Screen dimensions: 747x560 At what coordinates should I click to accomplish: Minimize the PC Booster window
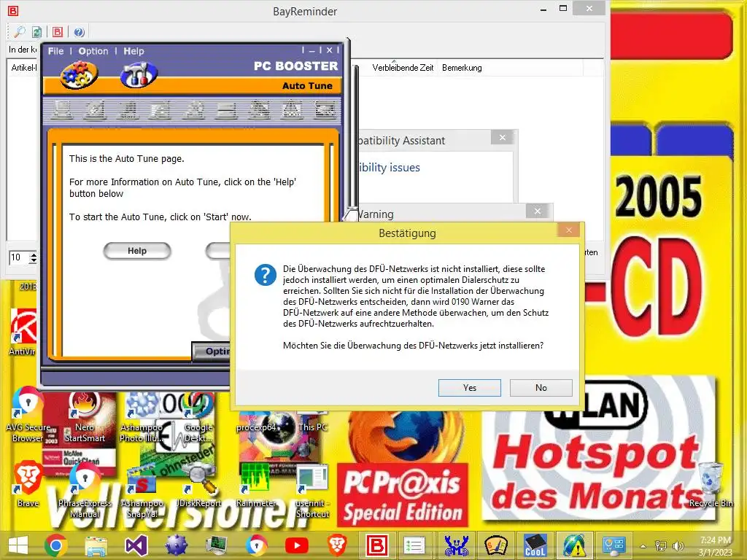pyautogui.click(x=312, y=50)
